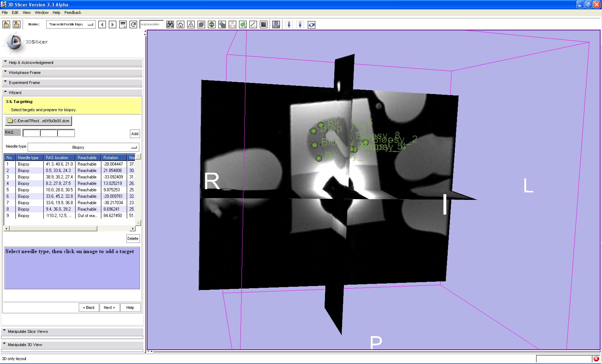Viewport: 602px width, 364px height.
Task: Open the data tree hierarchy icon
Action: coord(191,24)
